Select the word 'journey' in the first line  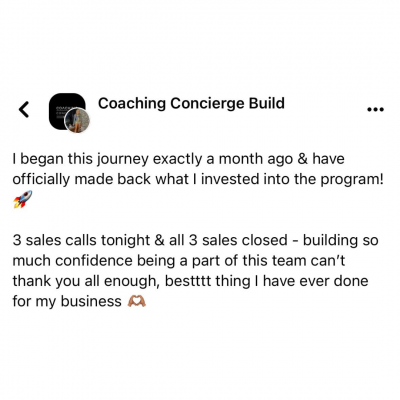click(x=122, y=160)
